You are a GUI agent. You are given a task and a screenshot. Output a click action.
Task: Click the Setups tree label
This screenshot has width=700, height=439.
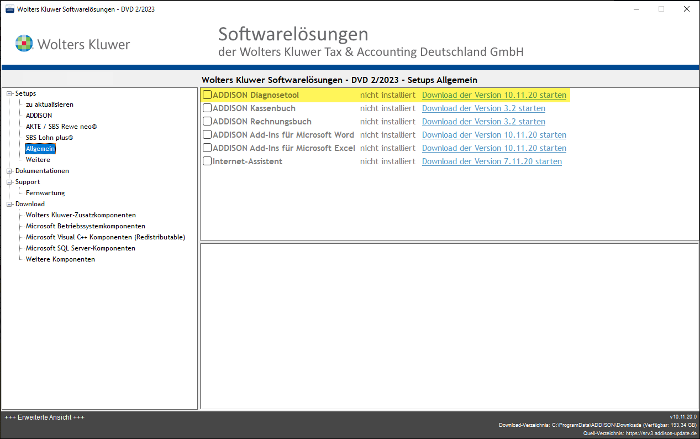pos(25,93)
